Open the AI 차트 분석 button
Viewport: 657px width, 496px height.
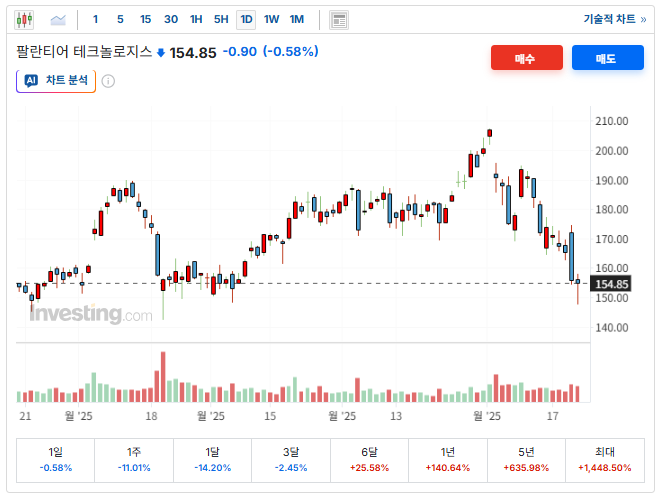56,81
